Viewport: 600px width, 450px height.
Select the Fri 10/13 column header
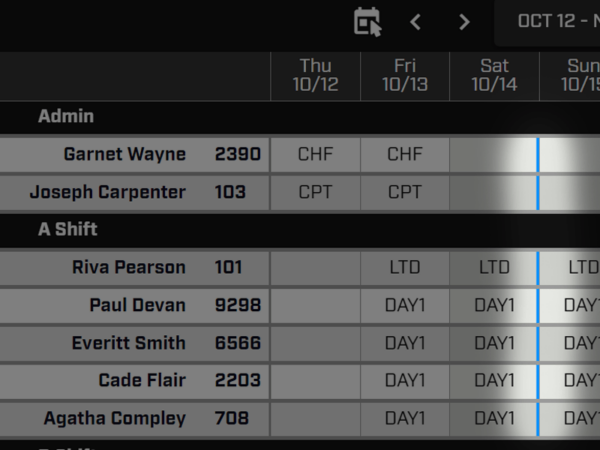click(x=405, y=76)
